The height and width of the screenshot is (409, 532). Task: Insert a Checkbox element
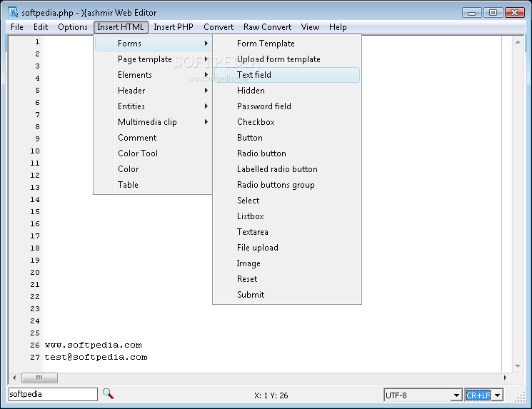pyautogui.click(x=287, y=122)
